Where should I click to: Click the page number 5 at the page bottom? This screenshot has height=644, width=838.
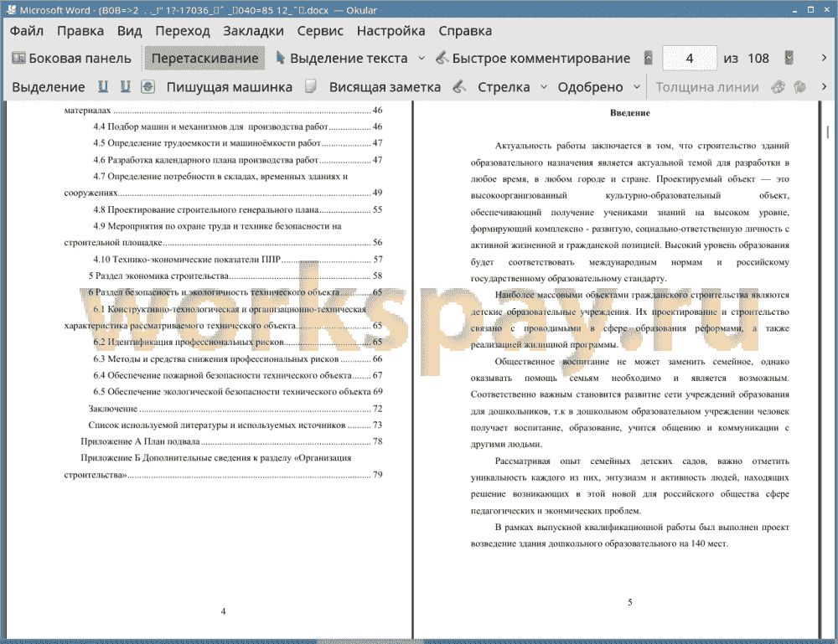pos(629,602)
